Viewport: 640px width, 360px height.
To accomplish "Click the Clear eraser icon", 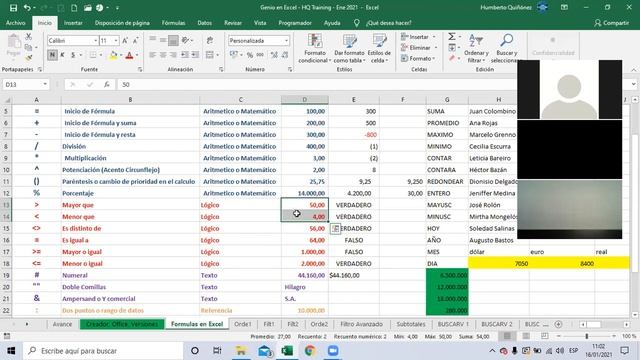I will [452, 58].
